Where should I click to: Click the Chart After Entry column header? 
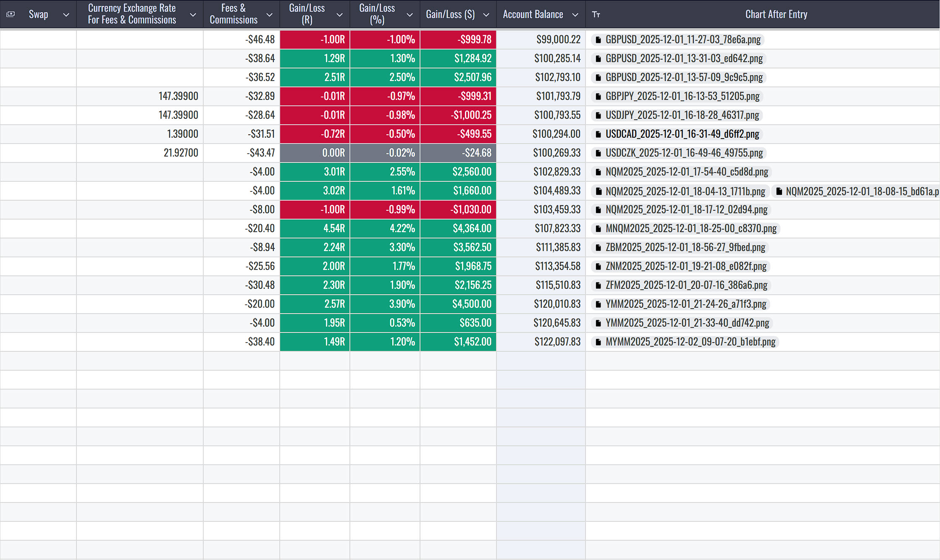pos(776,14)
